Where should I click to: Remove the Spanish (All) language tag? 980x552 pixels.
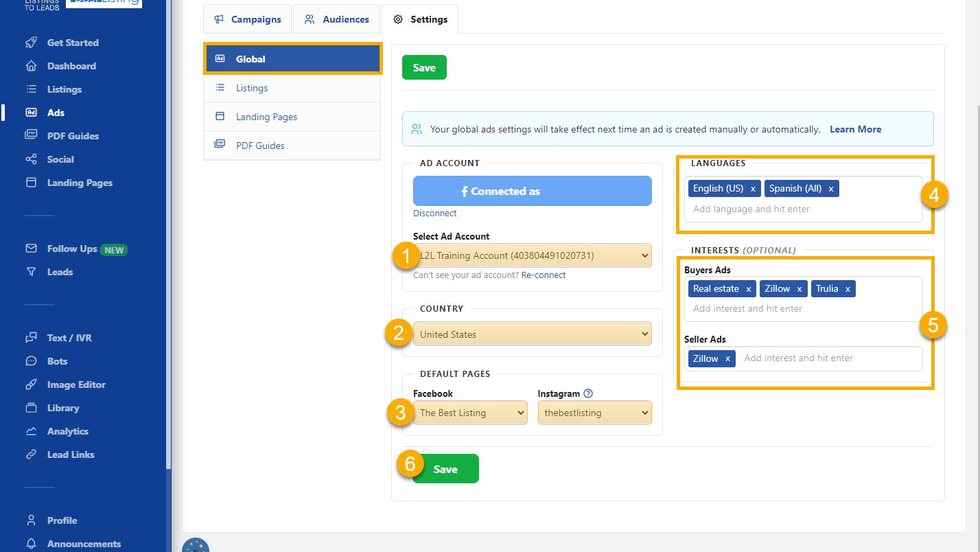tap(831, 189)
